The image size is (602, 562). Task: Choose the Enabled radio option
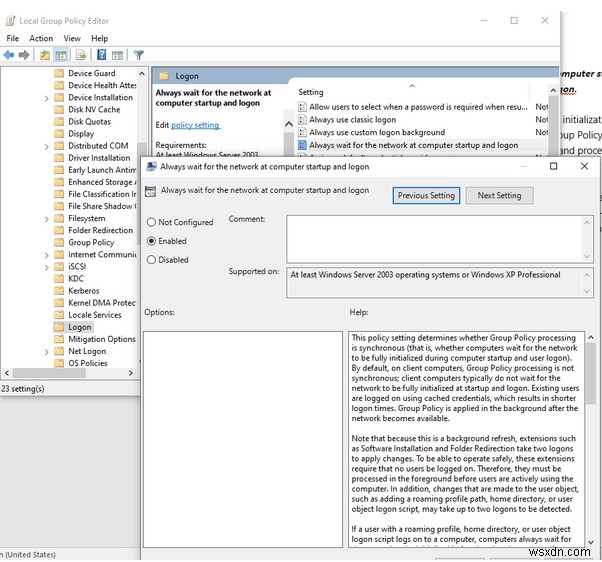(152, 241)
